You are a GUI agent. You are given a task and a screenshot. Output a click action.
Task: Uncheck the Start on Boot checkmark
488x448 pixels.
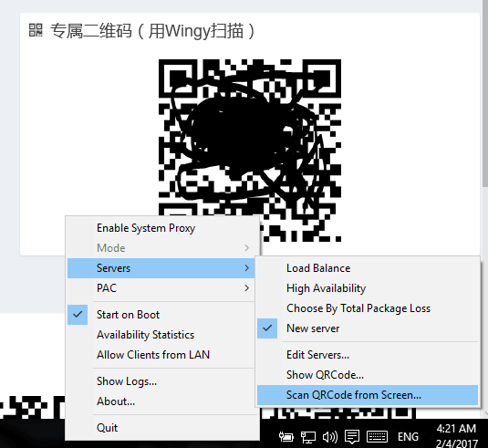click(78, 315)
